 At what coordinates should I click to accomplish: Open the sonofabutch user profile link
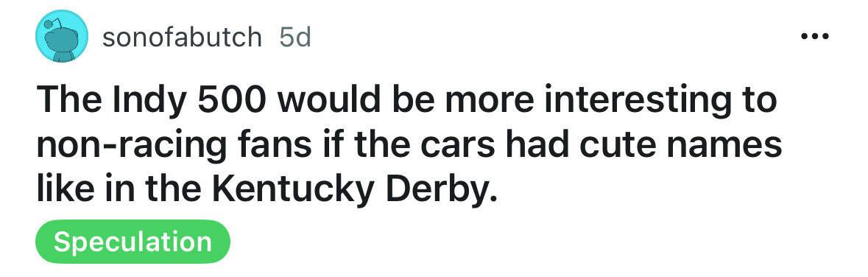(182, 37)
